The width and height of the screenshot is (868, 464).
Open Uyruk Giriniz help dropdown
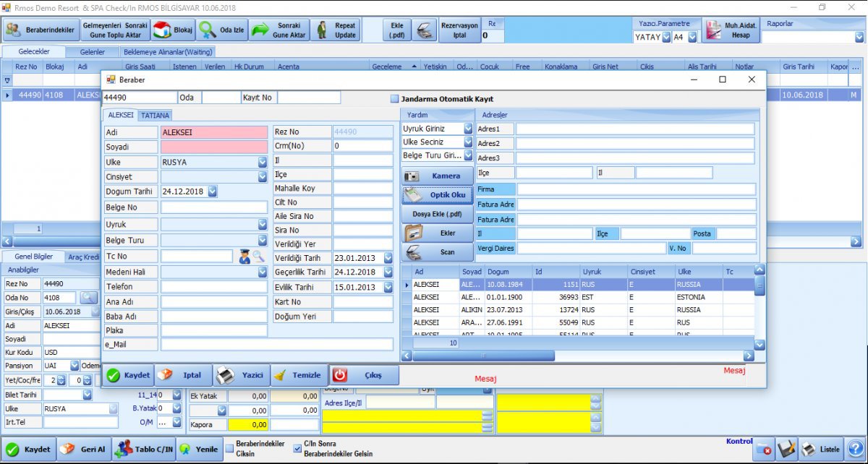point(468,129)
